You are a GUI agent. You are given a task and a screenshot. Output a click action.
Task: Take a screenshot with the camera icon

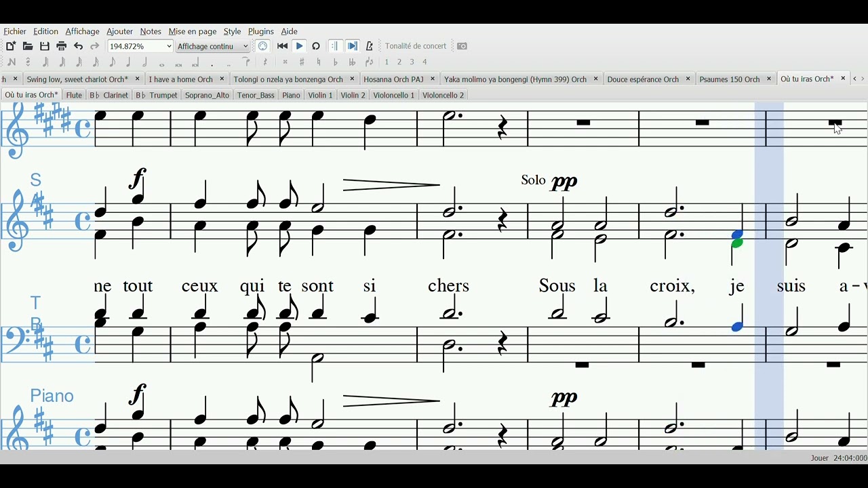(462, 46)
